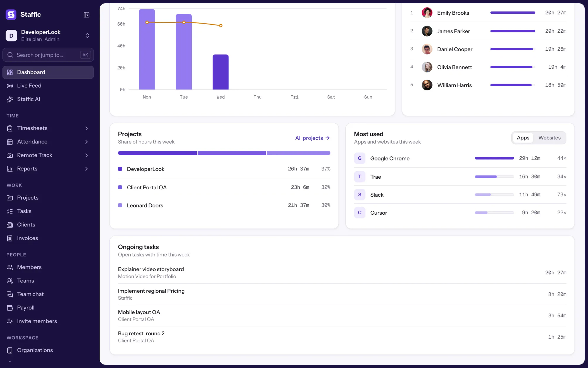Click Olivia Bennett's progress bar
Screen dimensions: 588x368
click(513, 67)
